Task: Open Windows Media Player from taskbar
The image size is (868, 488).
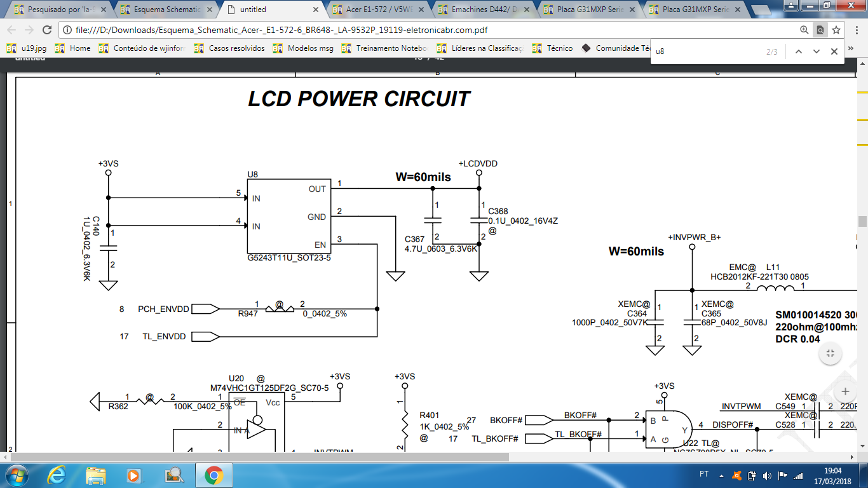Action: [x=133, y=475]
